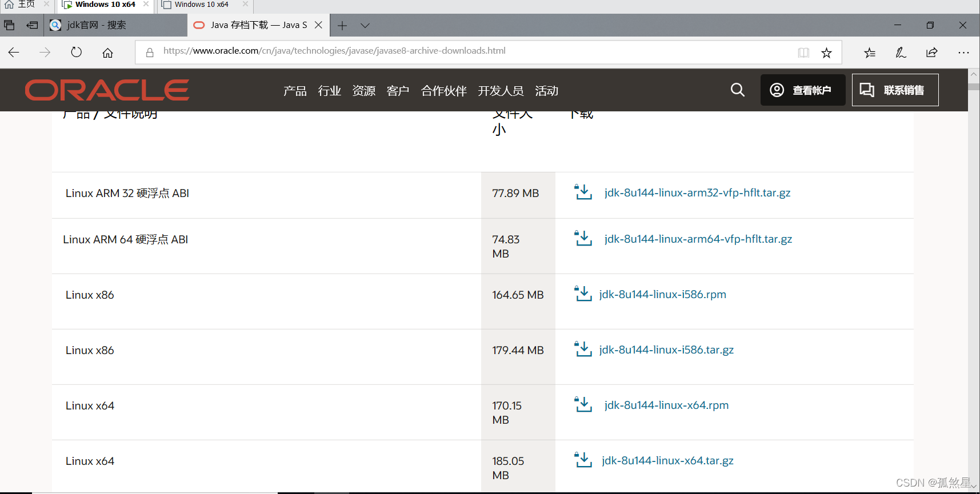This screenshot has width=980, height=494.
Task: Download jdk-8u144-linux-x64.rpm link
Action: [666, 405]
